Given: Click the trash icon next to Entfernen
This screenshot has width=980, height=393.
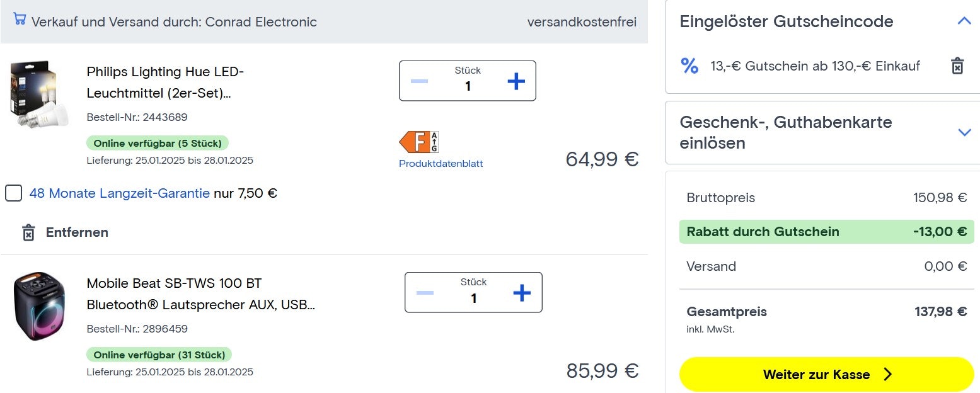Looking at the screenshot, I should pyautogui.click(x=28, y=232).
